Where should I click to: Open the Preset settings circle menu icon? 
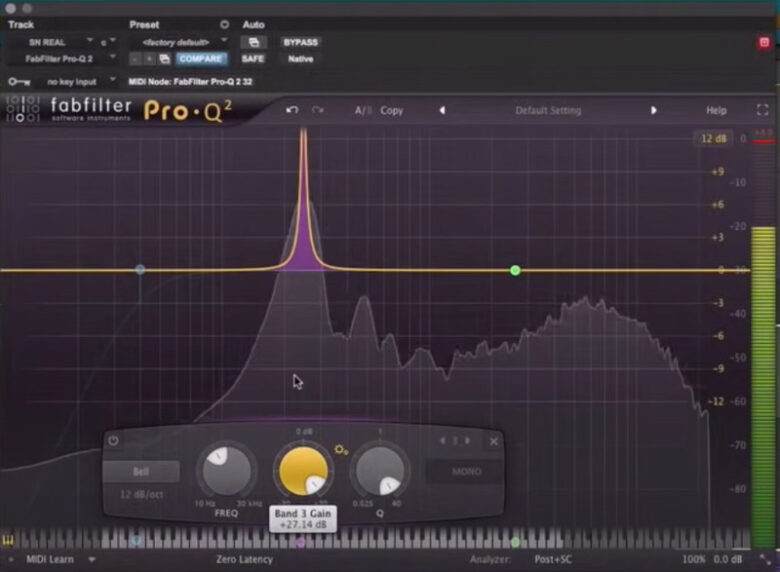click(224, 24)
